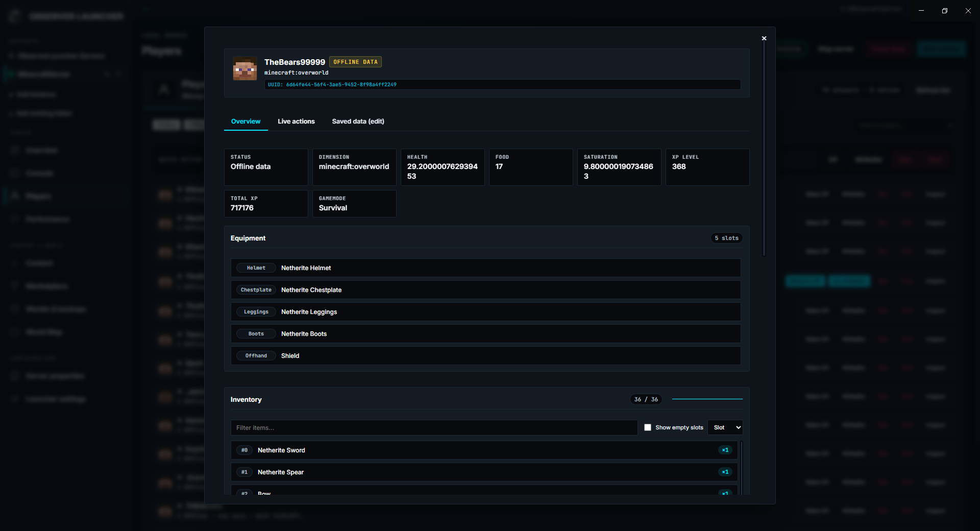Click the Gamemode Survival card
980x531 pixels.
[x=354, y=204]
